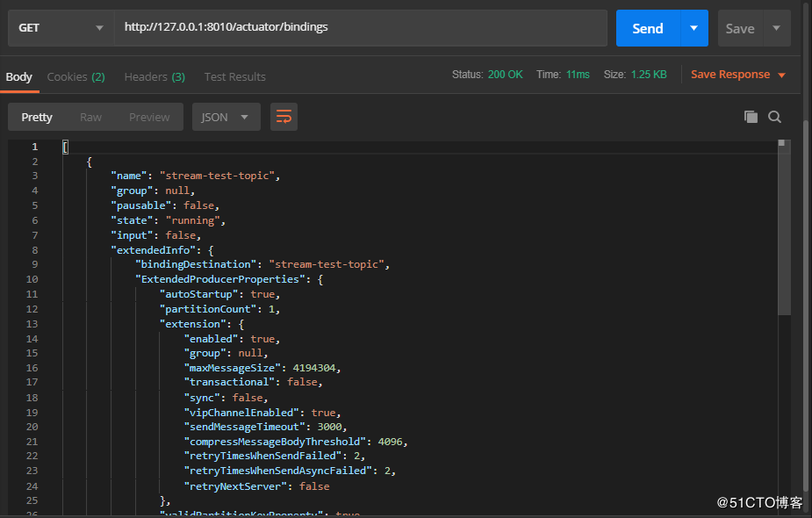Screen dimensions: 812x518
Task: Click the Time 11ms value
Action: [578, 75]
